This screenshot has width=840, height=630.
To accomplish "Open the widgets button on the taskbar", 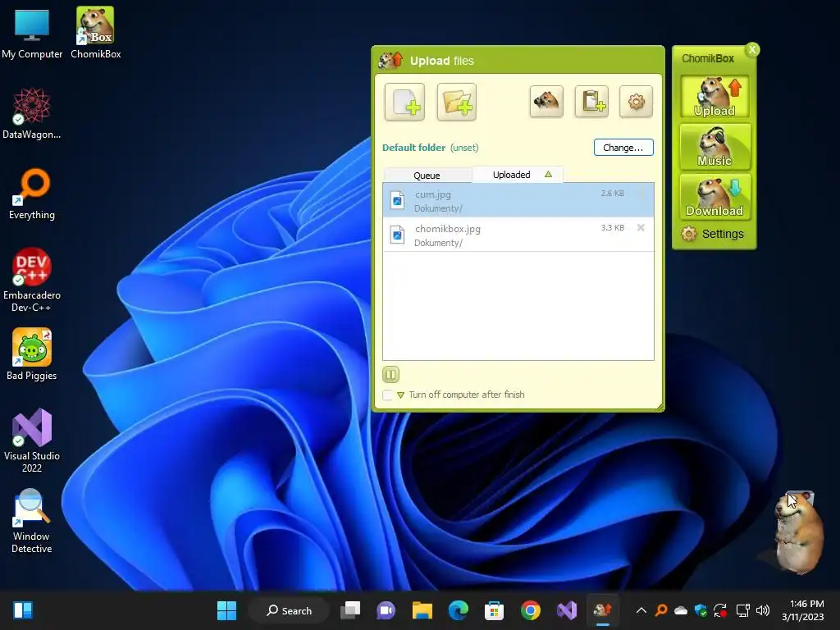I will pos(23,610).
